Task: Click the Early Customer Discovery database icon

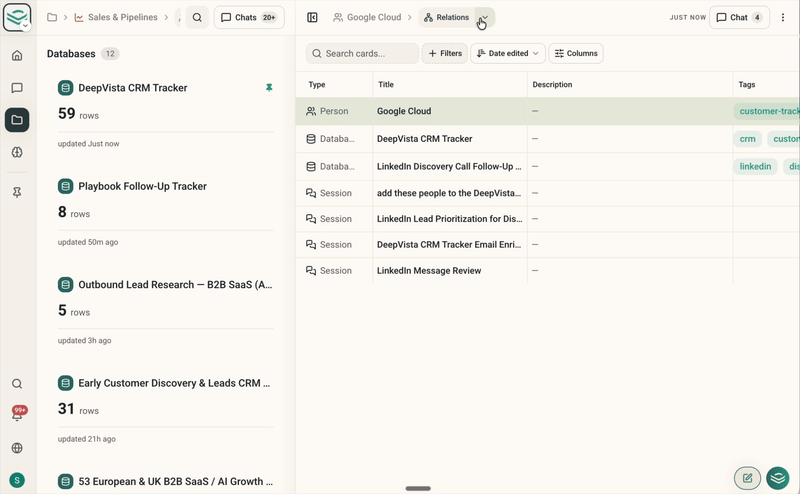Action: (65, 383)
